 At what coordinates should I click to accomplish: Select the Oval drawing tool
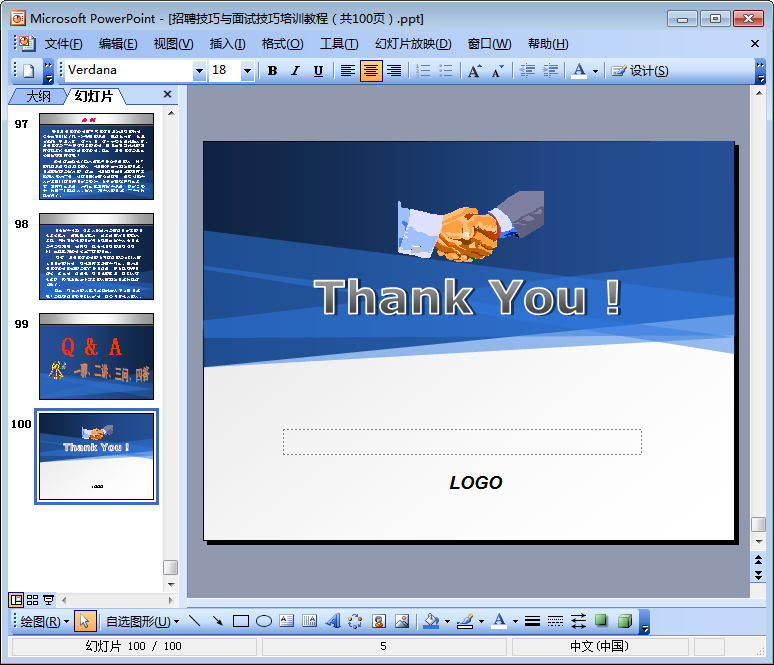[x=264, y=621]
